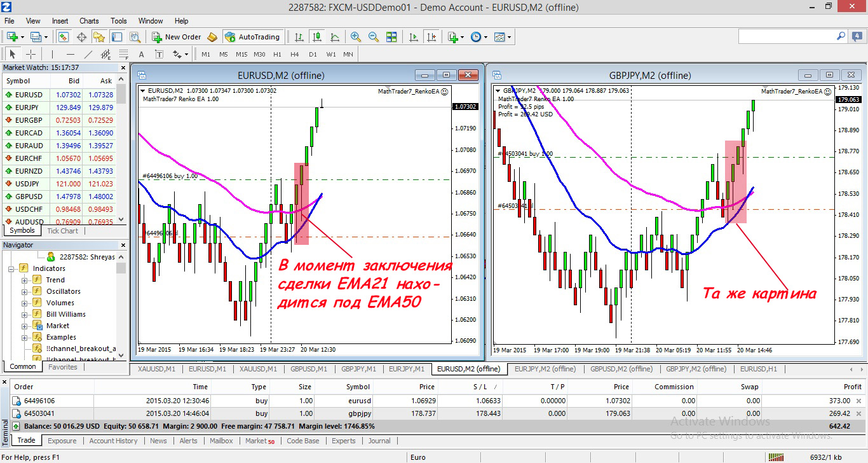Set timeframe to H4
This screenshot has width=868, height=463.
click(295, 55)
